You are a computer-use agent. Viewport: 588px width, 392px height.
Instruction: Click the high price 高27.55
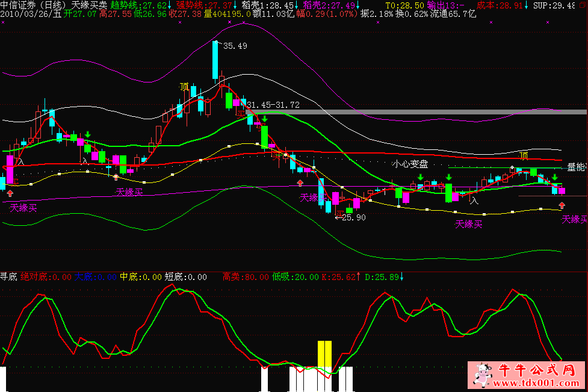116,14
